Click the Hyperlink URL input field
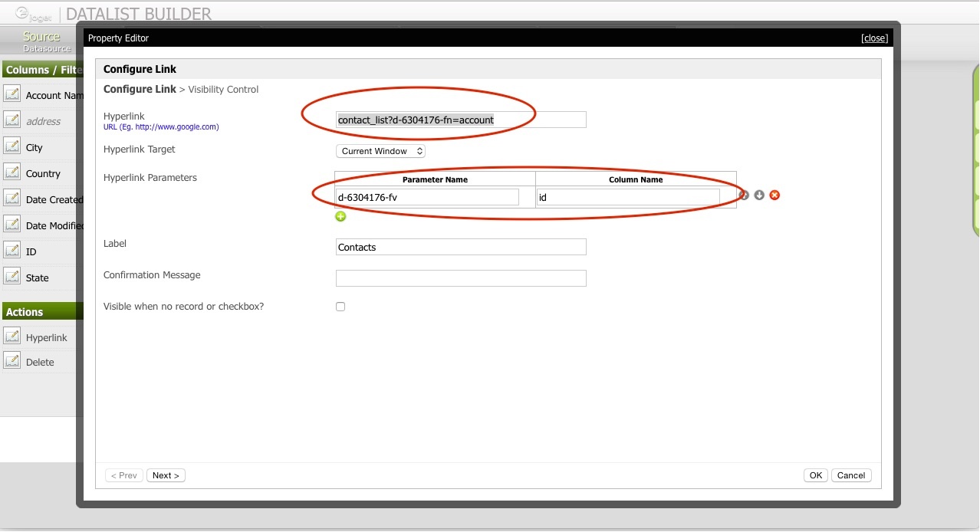The image size is (980, 532). coord(461,120)
